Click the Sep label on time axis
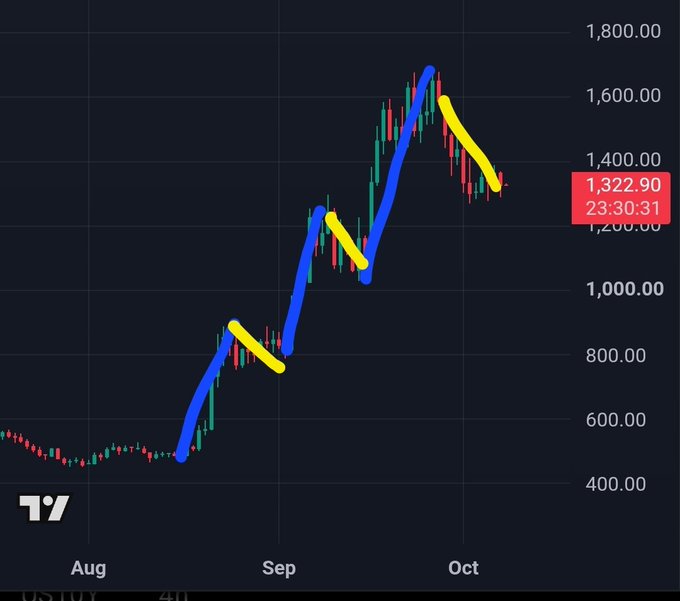The image size is (680, 601). coord(279,568)
